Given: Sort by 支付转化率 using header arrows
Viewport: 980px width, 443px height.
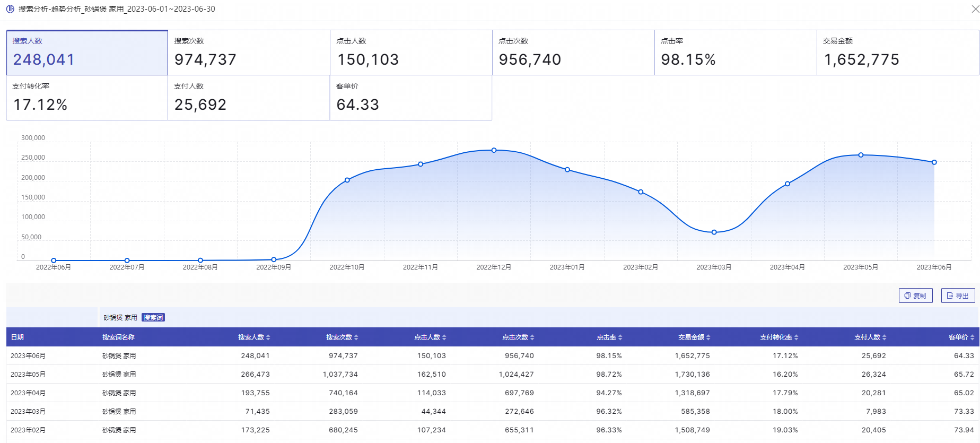Looking at the screenshot, I should click(x=797, y=337).
